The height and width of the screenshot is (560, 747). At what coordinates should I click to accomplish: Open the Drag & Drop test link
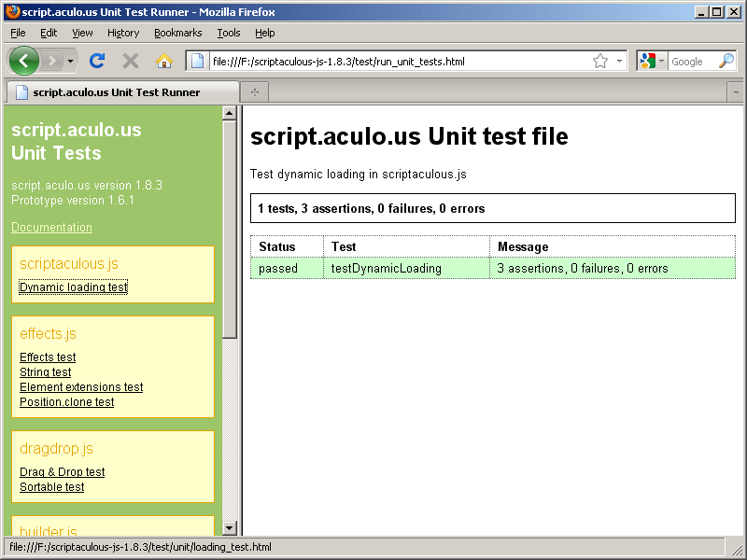pyautogui.click(x=62, y=472)
